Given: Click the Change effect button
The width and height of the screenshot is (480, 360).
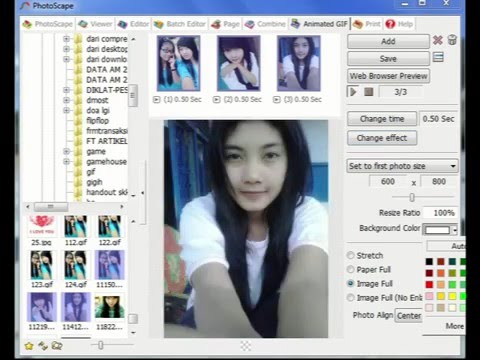Looking at the screenshot, I should (382, 138).
